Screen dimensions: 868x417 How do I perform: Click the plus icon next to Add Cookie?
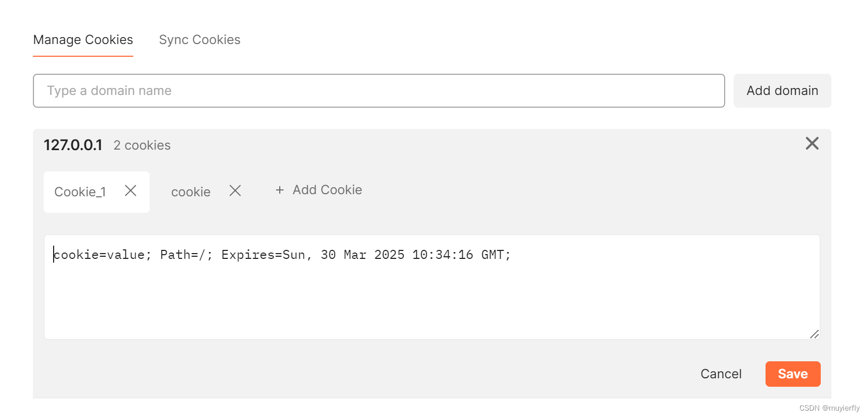280,190
